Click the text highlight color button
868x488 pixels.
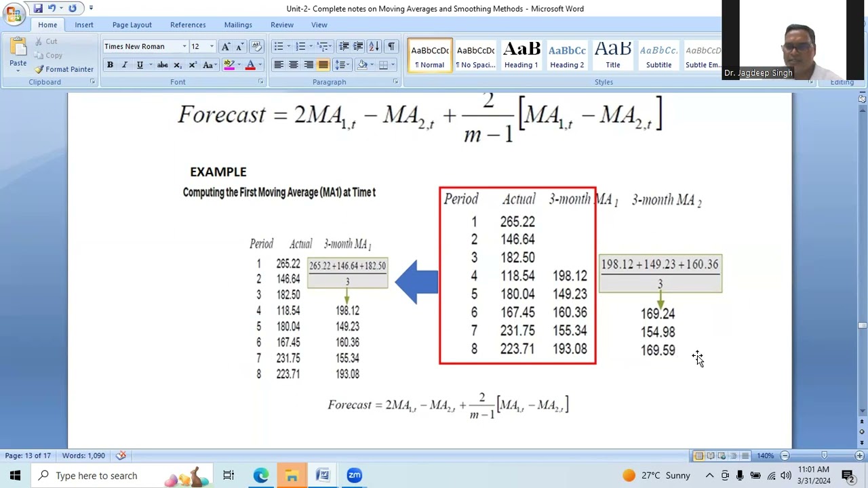click(229, 65)
